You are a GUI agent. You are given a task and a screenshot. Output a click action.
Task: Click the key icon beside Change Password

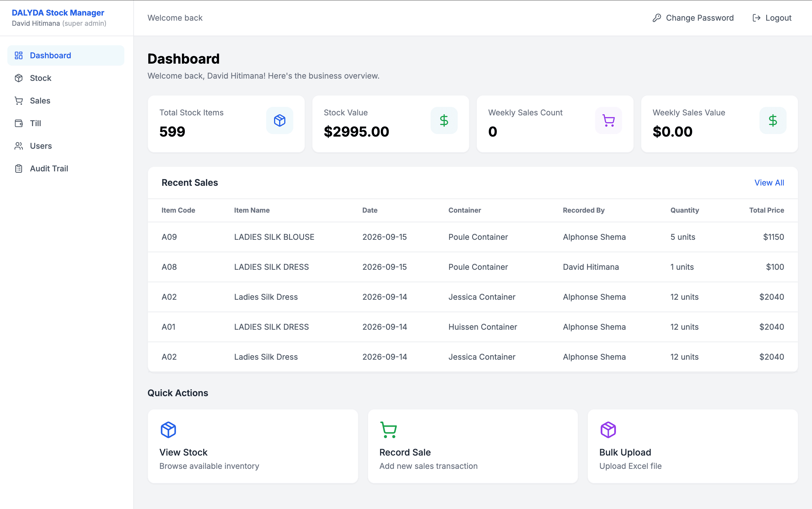[657, 18]
